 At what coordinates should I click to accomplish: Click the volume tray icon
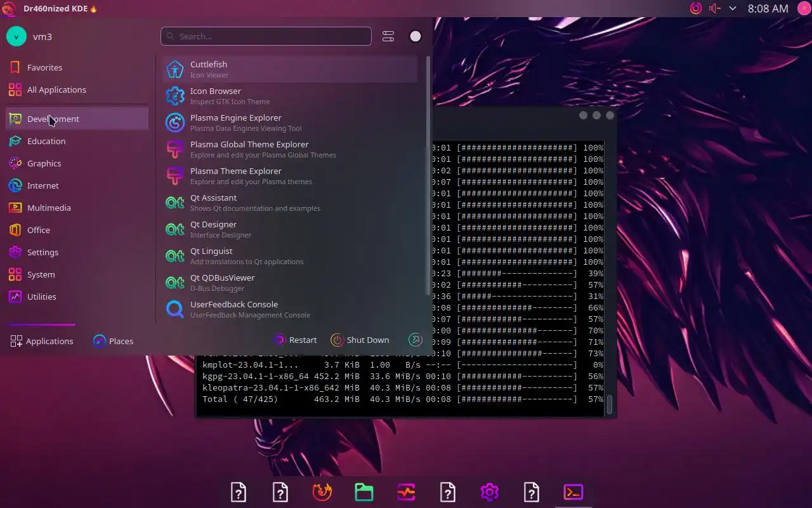[x=715, y=8]
